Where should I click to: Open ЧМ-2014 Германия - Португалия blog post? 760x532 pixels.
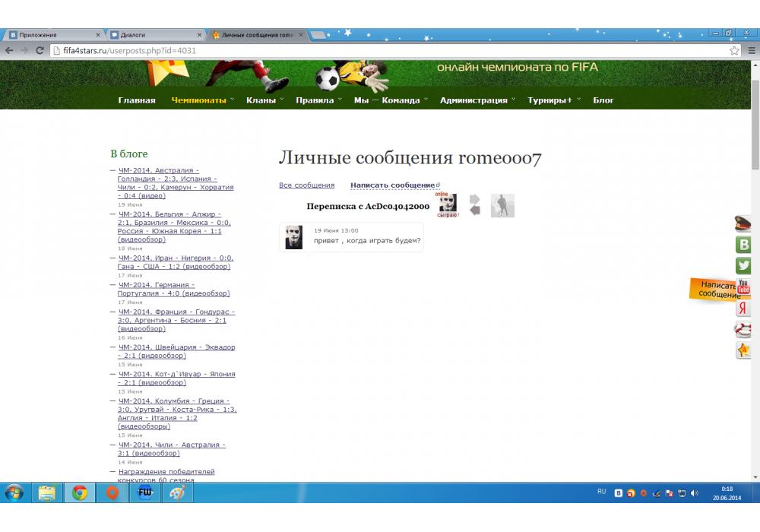[173, 289]
